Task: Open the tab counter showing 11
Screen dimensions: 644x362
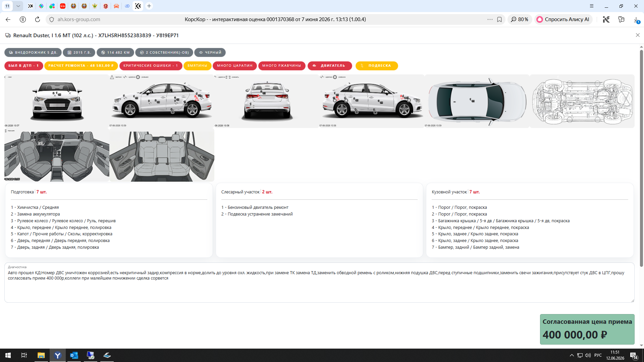Action: (x=7, y=6)
